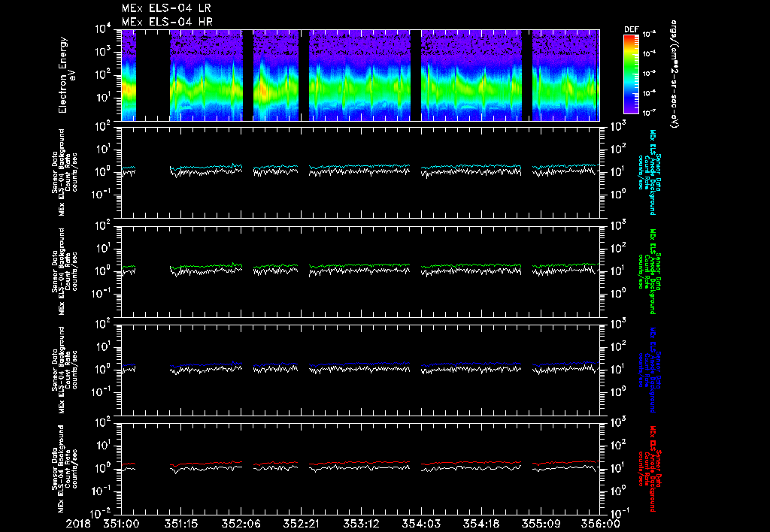Image resolution: width=770 pixels, height=532 pixels.
Task: Click the 10^-7 tick label on color bar
Action: click(x=649, y=113)
